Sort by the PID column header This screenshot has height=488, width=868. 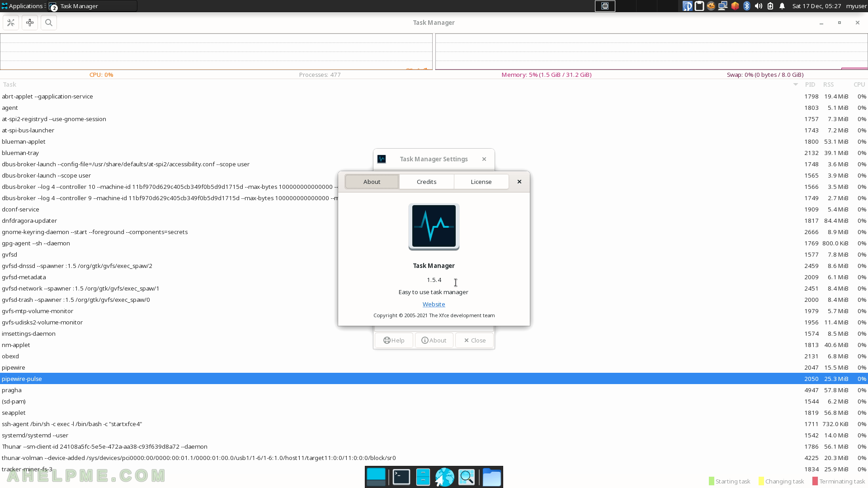click(810, 84)
